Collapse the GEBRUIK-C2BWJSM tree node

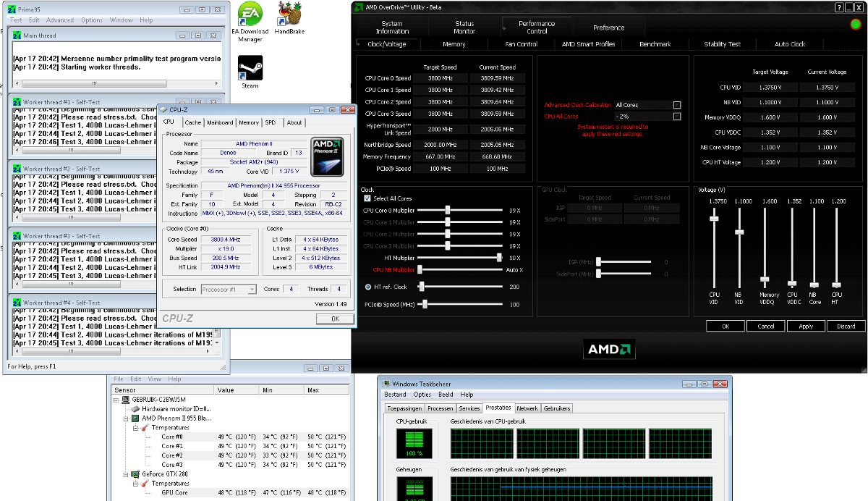117,400
